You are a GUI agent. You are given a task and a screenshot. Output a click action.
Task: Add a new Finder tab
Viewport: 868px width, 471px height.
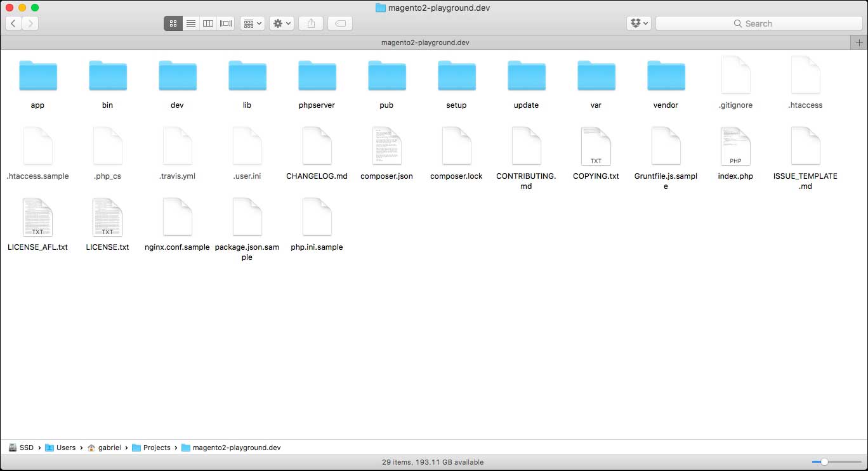point(859,42)
